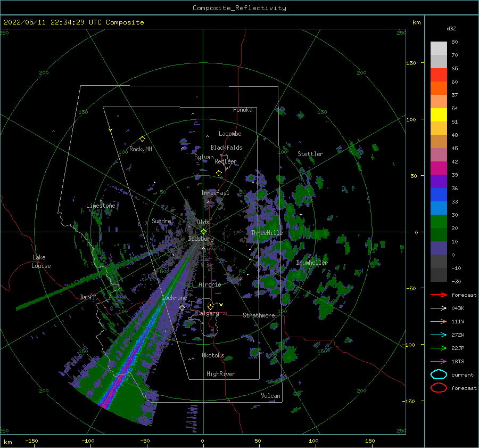Click the Lacombe city label

(230, 134)
